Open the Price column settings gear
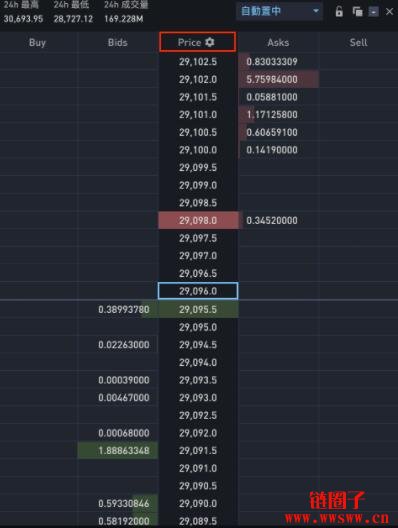This screenshot has height=528, width=398. (209, 42)
